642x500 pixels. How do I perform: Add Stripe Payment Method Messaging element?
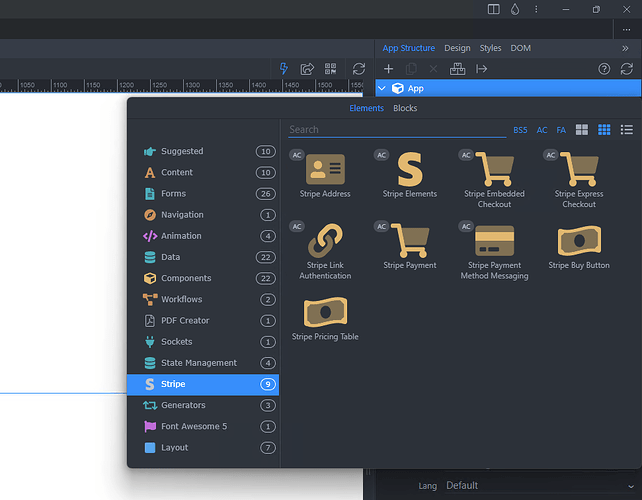pos(494,251)
